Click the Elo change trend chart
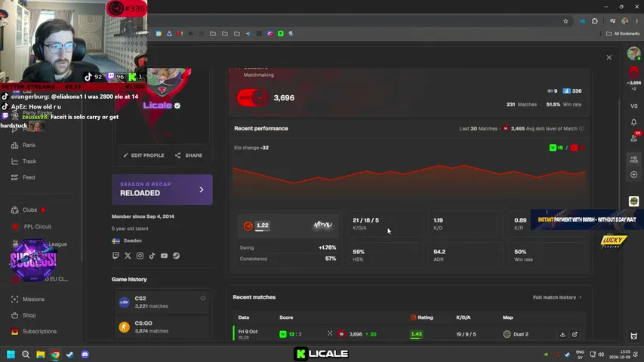Viewport: 644px width, 362px height. [409, 180]
